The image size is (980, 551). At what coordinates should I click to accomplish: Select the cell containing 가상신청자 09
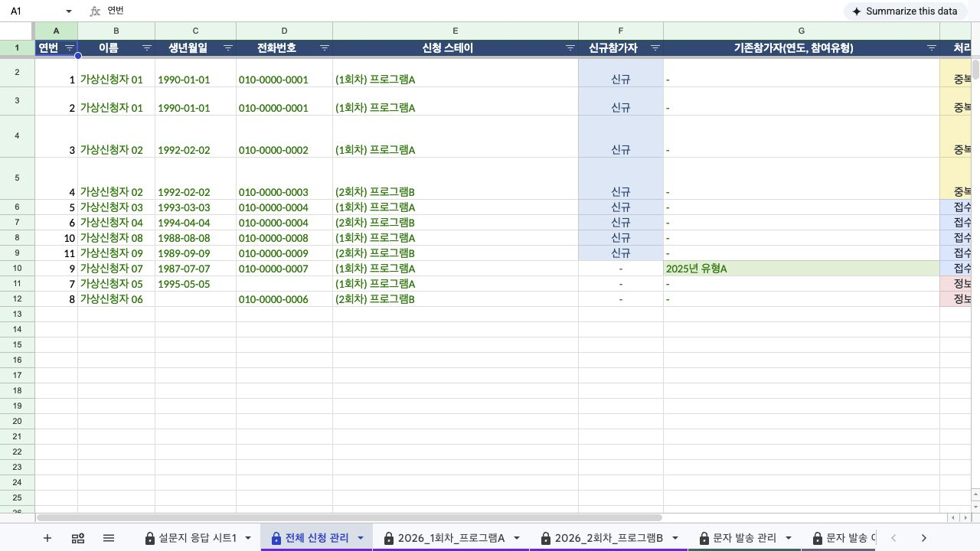[x=116, y=253]
